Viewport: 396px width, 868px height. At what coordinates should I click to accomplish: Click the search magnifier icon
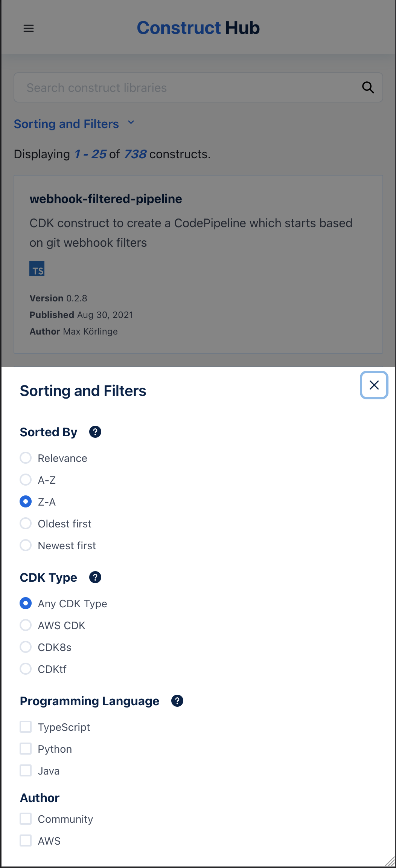[368, 87]
